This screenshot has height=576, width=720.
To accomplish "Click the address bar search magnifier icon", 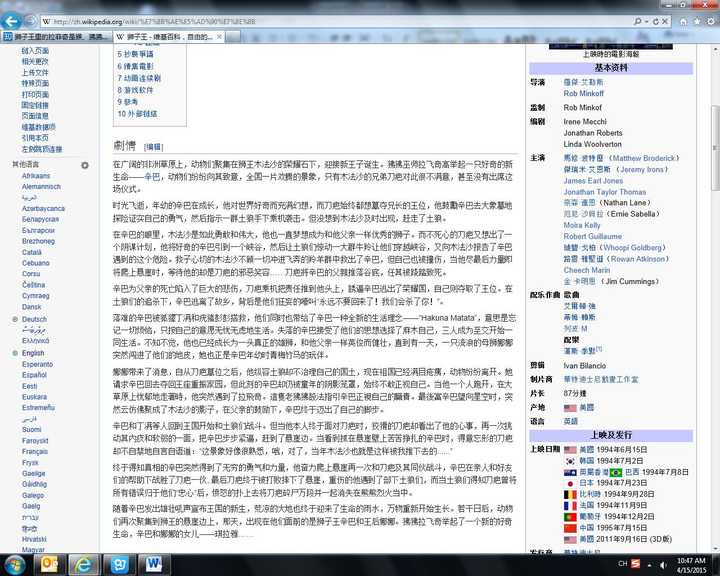I will 638,21.
